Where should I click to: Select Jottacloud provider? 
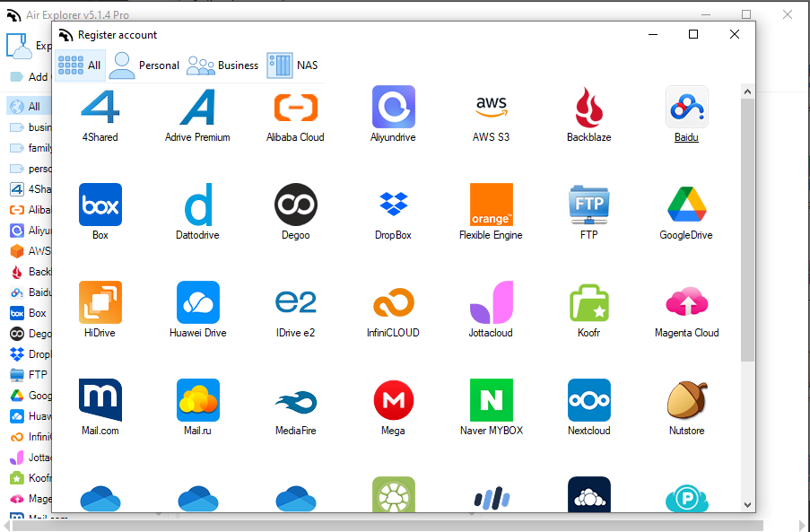tap(491, 310)
